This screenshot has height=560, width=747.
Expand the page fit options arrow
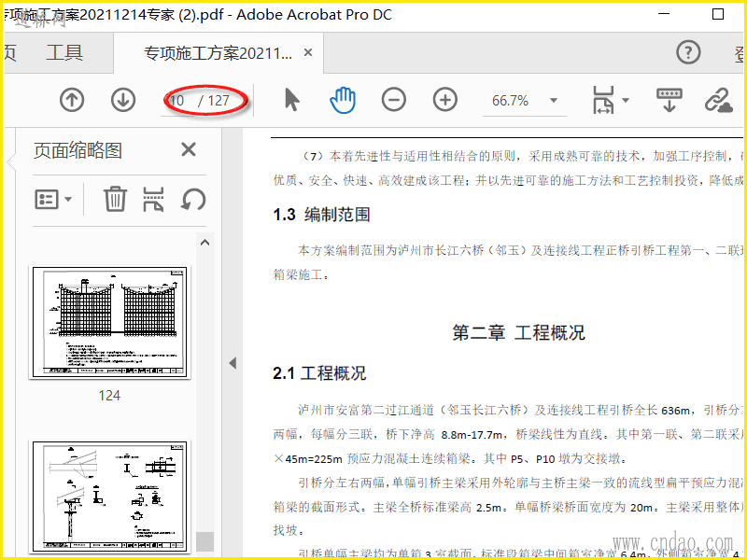click(x=626, y=100)
